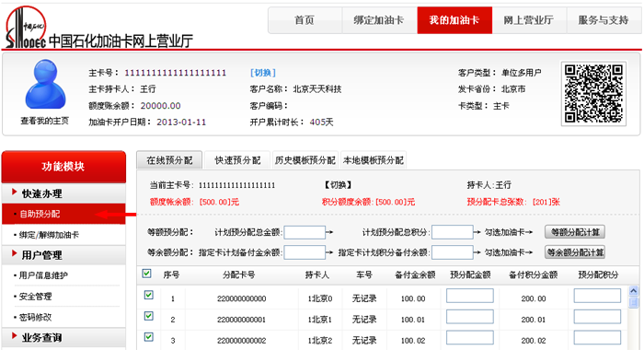Switch to the 快速预分配 tab
The width and height of the screenshot is (644, 350).
237,160
